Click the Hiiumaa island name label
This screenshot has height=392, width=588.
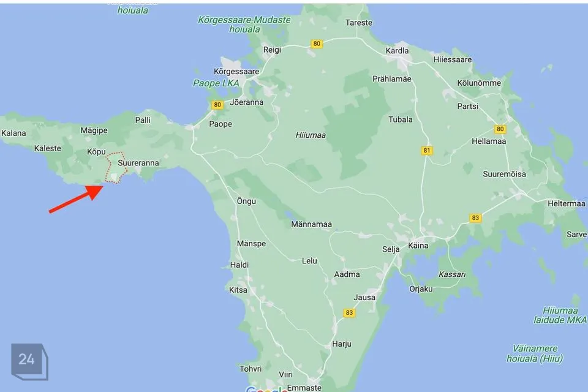pyautogui.click(x=311, y=135)
